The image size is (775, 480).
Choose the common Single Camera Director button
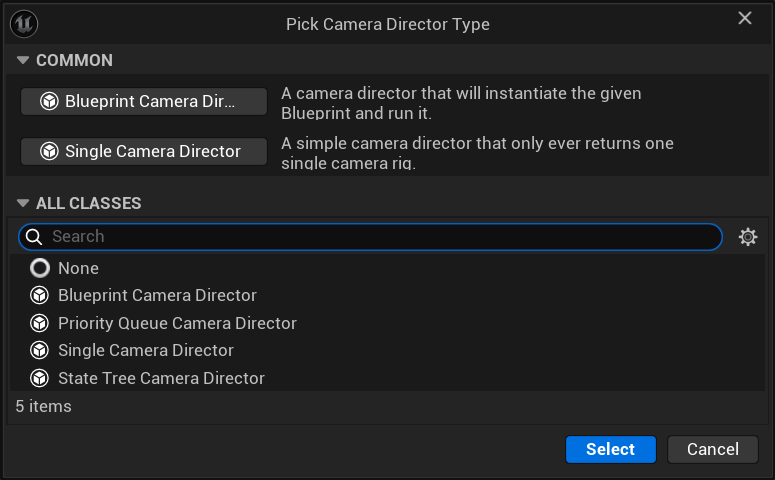(144, 152)
